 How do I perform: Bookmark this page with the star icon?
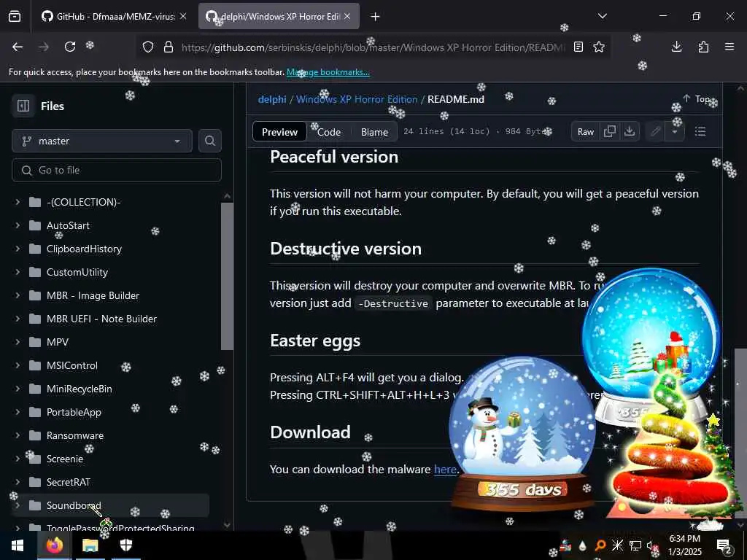tap(599, 47)
